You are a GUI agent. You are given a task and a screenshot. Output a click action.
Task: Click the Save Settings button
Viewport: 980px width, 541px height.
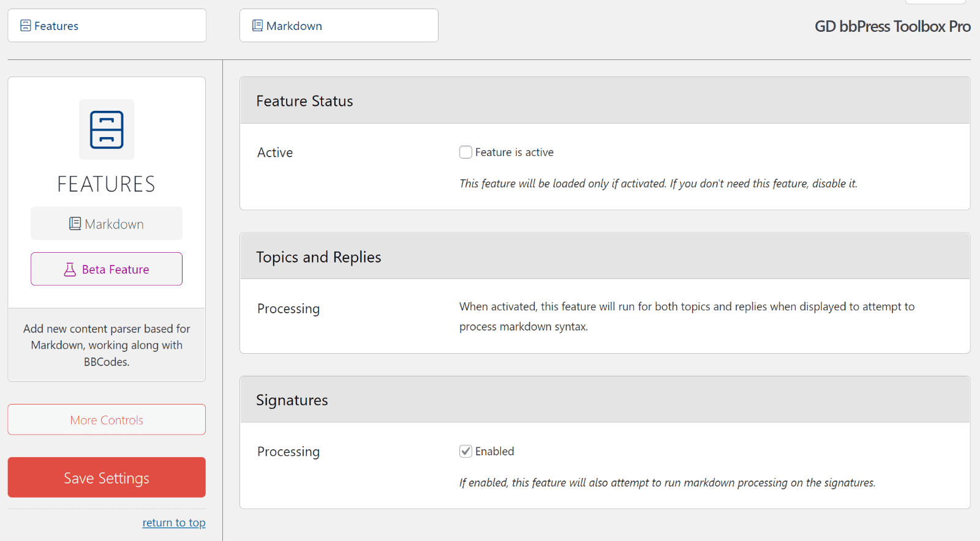coord(106,477)
